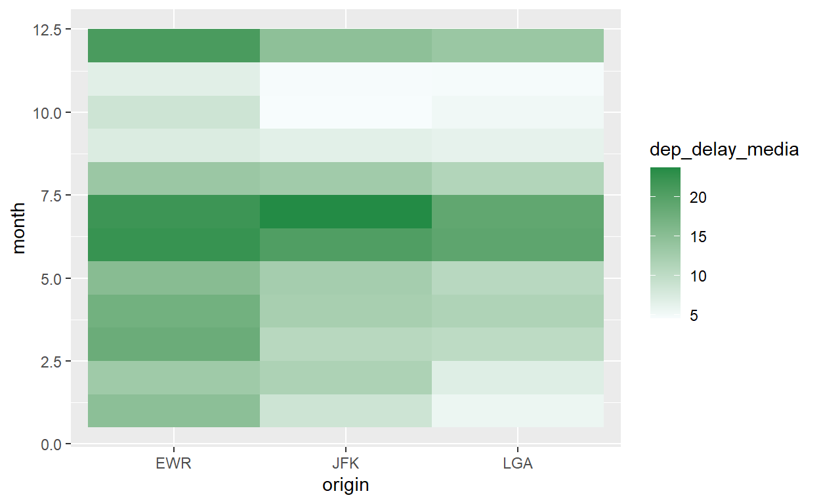Click the JFK x-axis label
The height and width of the screenshot is (504, 819).
[346, 464]
